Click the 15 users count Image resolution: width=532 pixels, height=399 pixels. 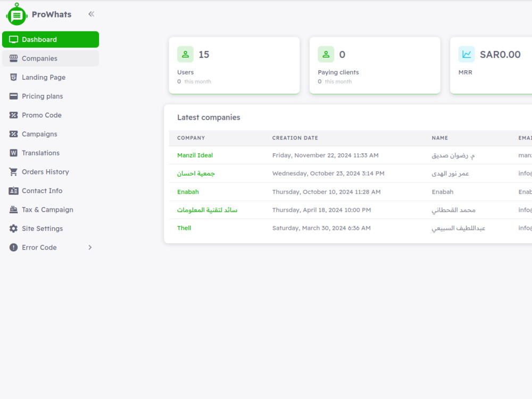204,54
